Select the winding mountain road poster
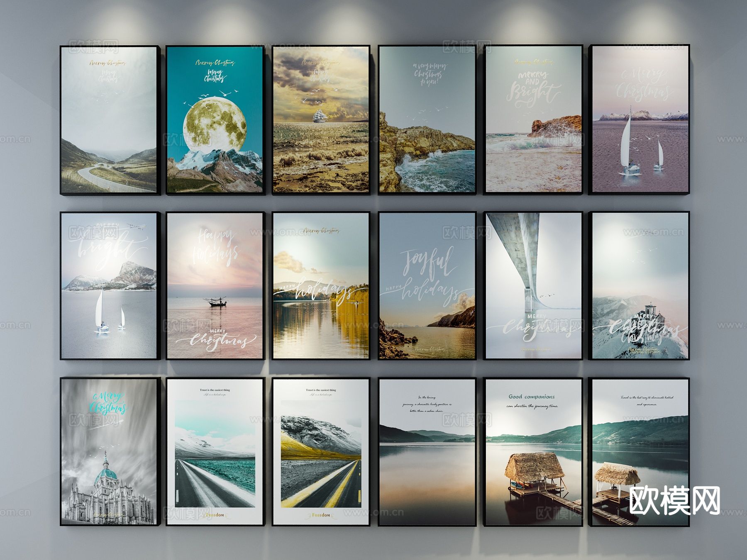Viewport: 747px width, 560px height. point(110,120)
